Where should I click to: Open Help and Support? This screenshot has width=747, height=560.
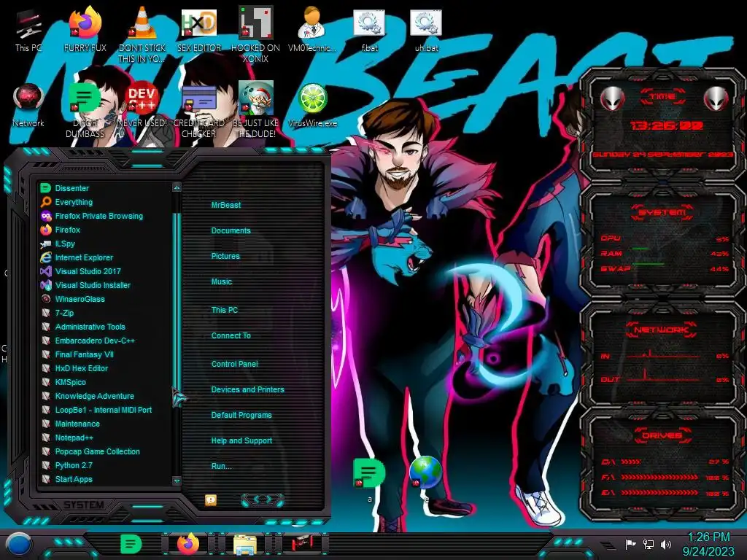pyautogui.click(x=241, y=441)
